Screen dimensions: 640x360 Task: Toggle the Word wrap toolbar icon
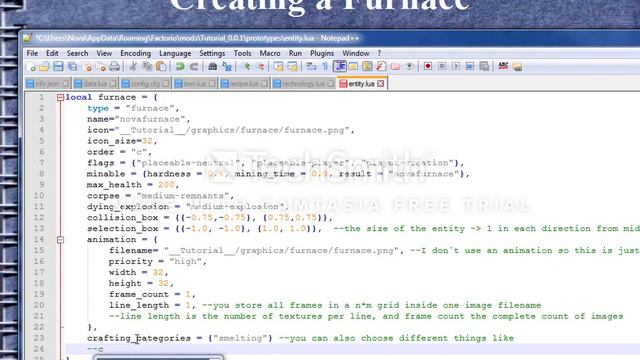click(x=311, y=67)
